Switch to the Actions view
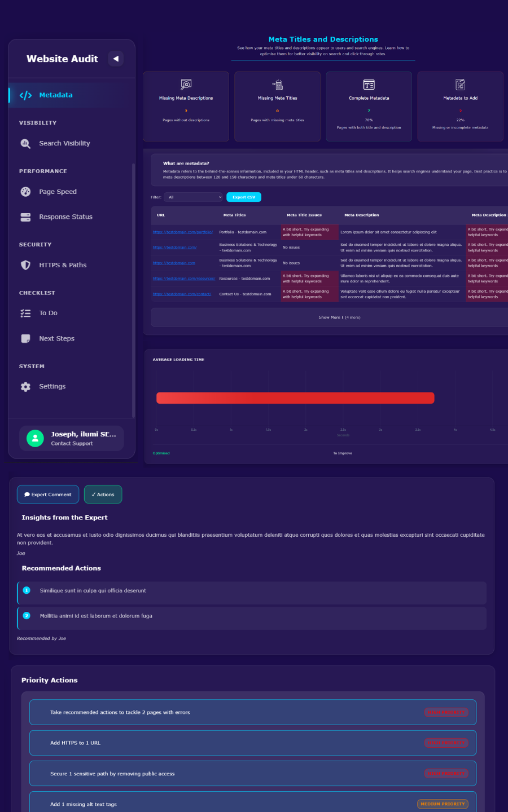The height and width of the screenshot is (812, 508). (103, 494)
